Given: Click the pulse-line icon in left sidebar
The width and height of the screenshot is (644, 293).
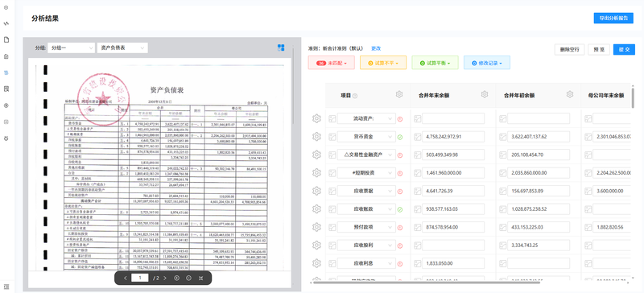Looking at the screenshot, I should click(x=6, y=23).
